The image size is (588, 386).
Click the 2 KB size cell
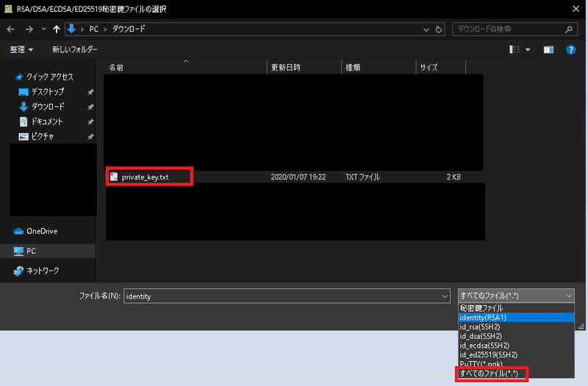pos(453,177)
